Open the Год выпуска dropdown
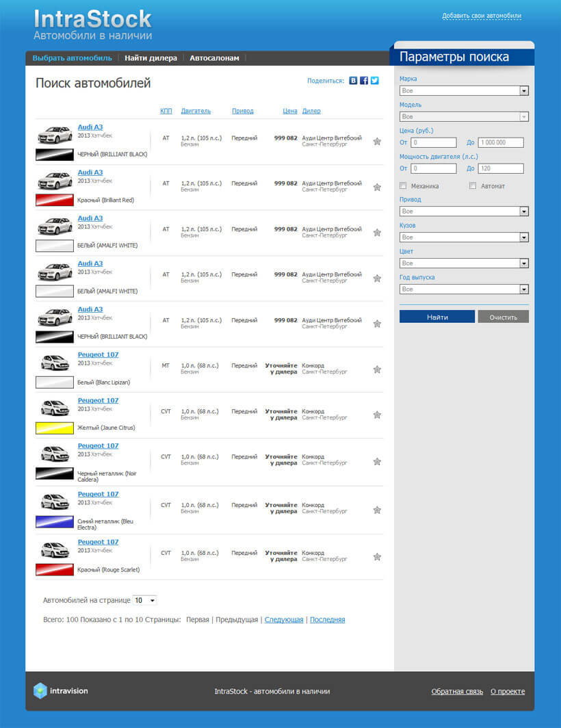This screenshot has width=561, height=728. point(464,289)
